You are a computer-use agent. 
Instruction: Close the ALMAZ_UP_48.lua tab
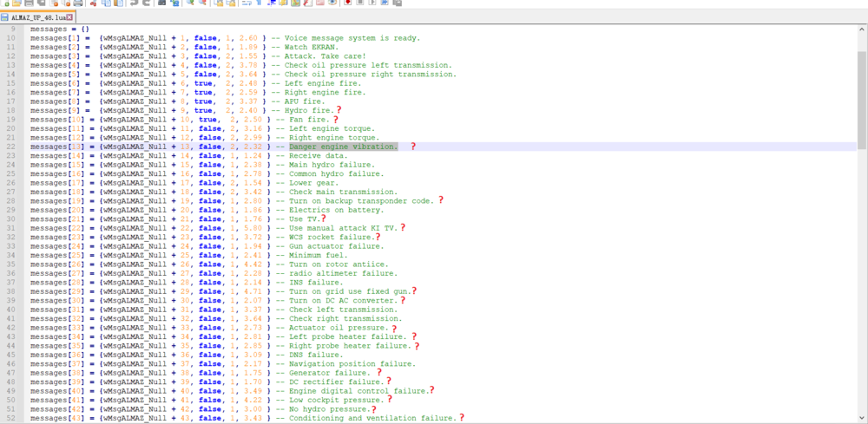pos(69,17)
